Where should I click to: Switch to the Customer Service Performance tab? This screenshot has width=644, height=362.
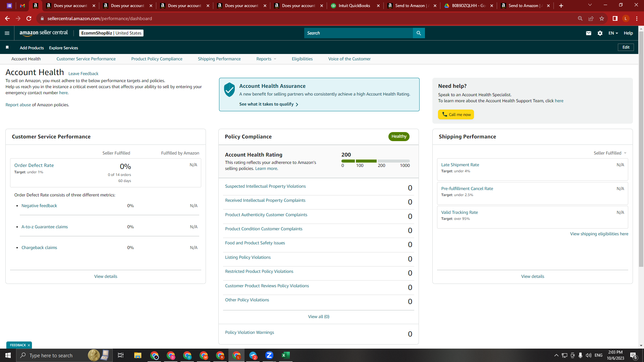86,59
